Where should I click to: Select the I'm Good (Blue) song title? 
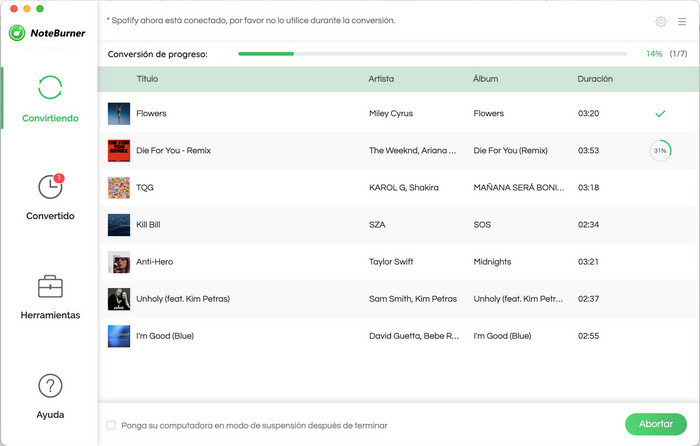click(165, 336)
